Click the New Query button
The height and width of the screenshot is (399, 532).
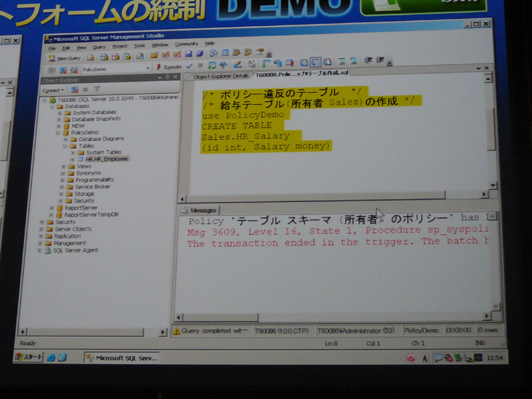65,59
